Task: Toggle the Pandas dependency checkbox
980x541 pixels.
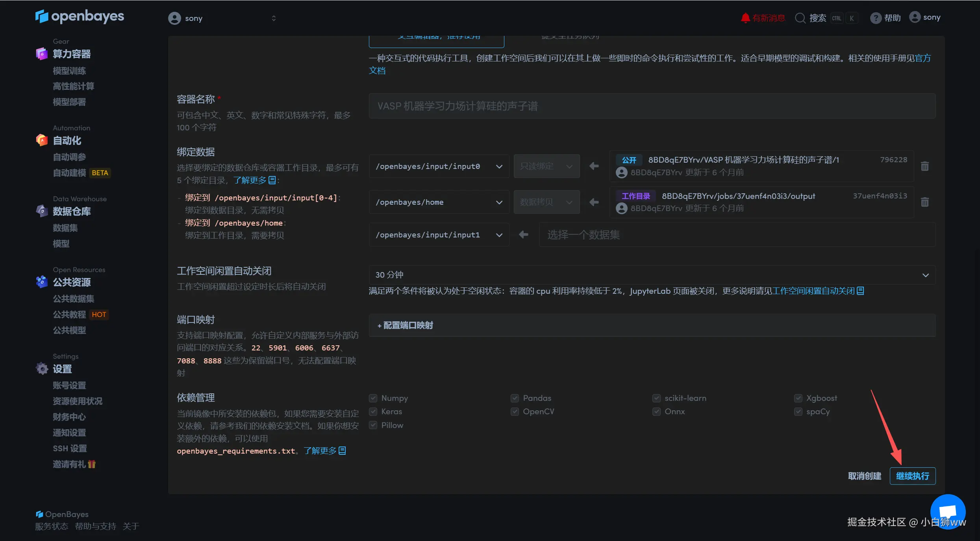Action: pos(515,398)
